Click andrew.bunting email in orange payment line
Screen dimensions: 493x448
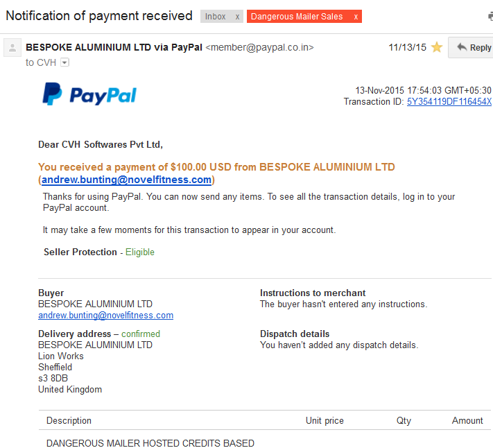(126, 180)
